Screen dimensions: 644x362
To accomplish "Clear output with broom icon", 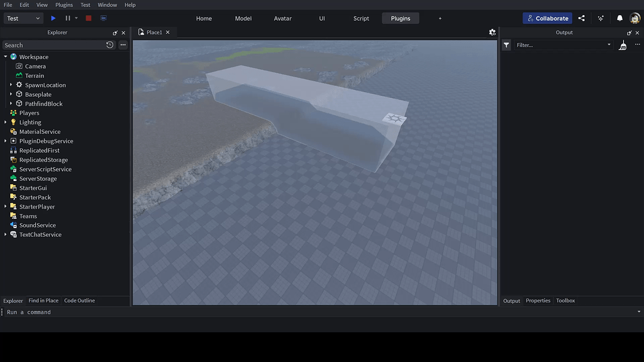I will (623, 45).
